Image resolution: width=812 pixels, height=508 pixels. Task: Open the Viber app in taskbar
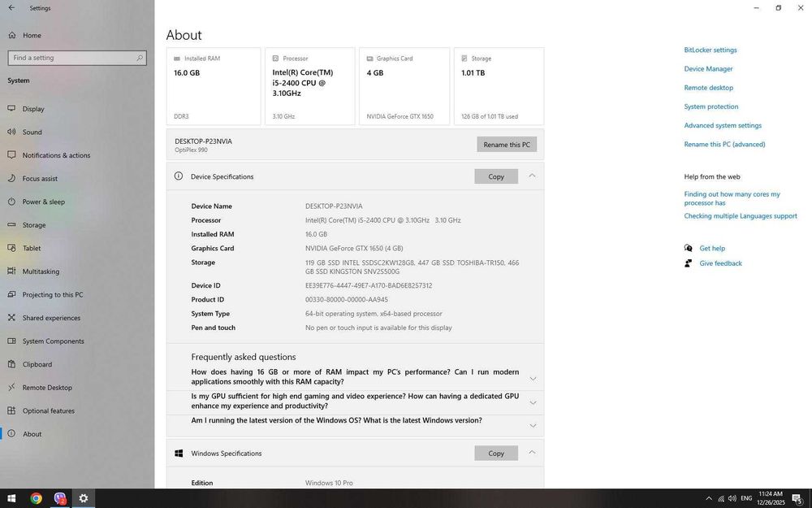pos(60,498)
